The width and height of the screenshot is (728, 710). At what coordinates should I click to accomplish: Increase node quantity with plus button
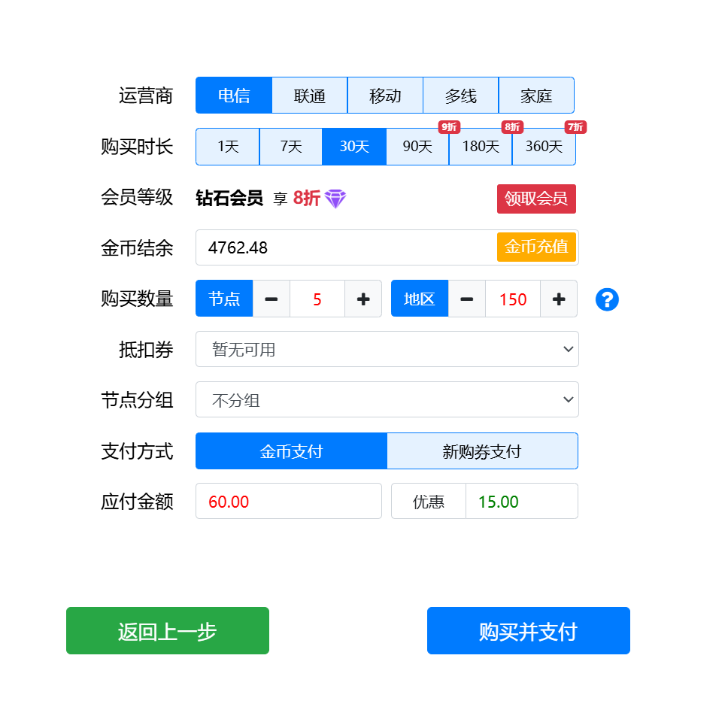click(x=363, y=299)
